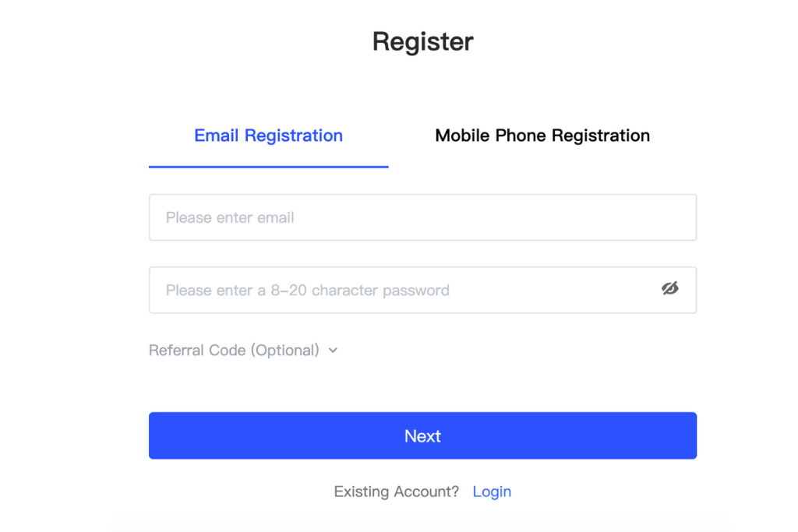Follow the Login link

pyautogui.click(x=492, y=491)
